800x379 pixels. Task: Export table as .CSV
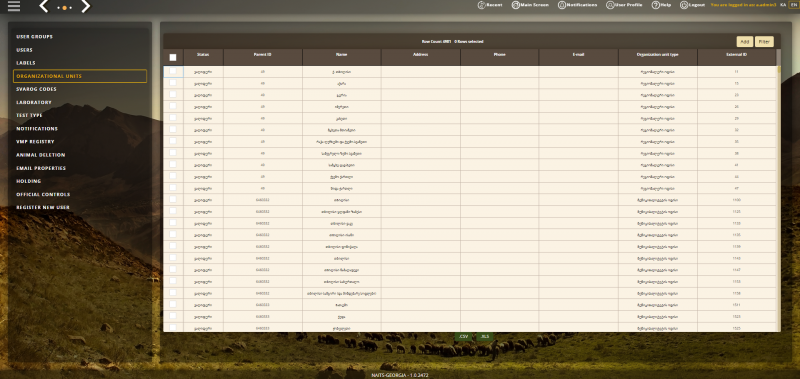463,337
